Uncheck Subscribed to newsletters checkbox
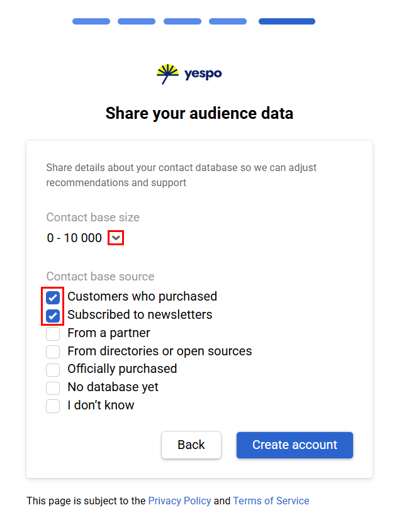The height and width of the screenshot is (532, 399). (x=53, y=315)
